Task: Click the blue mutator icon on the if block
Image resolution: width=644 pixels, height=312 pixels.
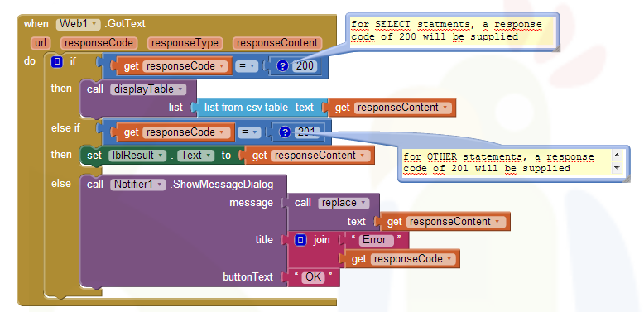Action: click(x=57, y=62)
